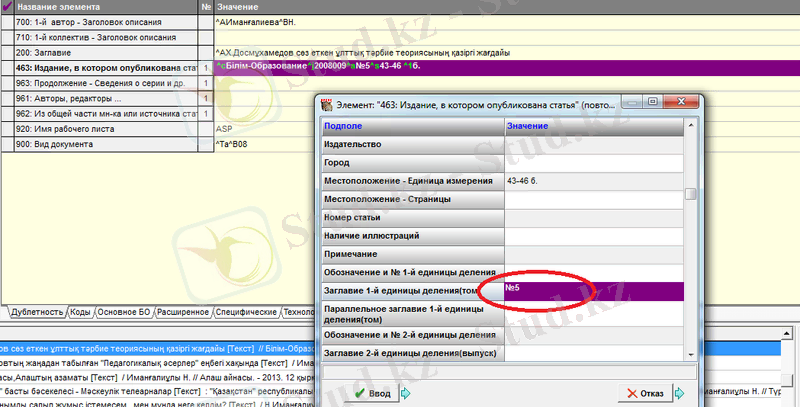Click up arrow of record list scrollbar
This screenshot has height=407, width=800.
pyautogui.click(x=787, y=334)
